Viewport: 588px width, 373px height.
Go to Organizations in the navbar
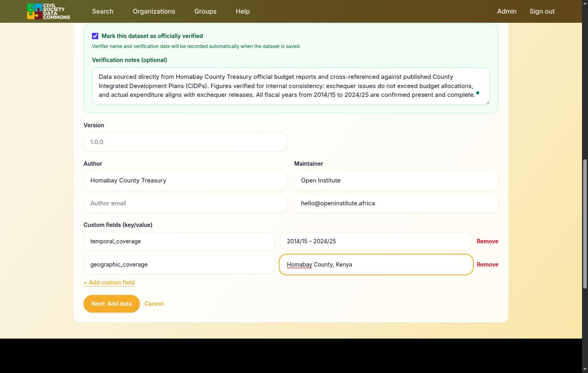[154, 11]
